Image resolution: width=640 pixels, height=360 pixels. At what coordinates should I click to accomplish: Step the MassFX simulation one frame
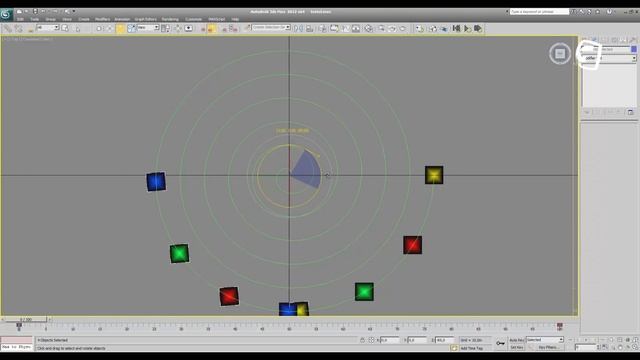point(478,29)
